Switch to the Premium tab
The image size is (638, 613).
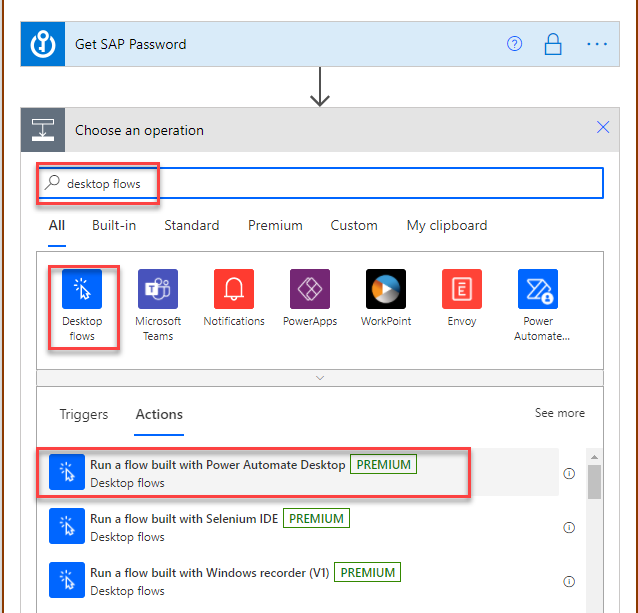(275, 225)
